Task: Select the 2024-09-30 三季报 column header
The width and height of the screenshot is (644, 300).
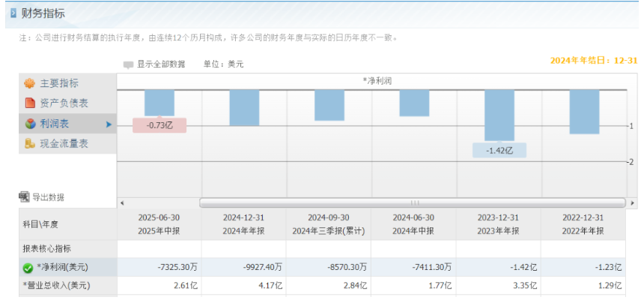Action: (329, 224)
